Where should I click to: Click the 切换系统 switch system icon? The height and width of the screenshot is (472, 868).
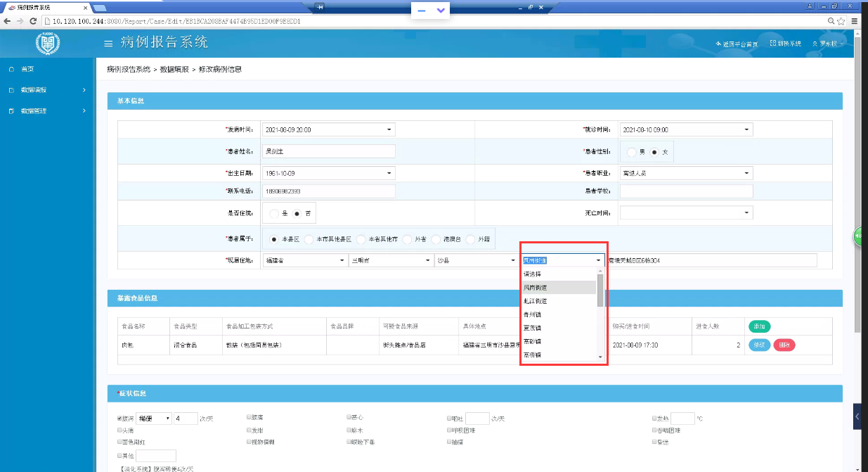pos(773,44)
